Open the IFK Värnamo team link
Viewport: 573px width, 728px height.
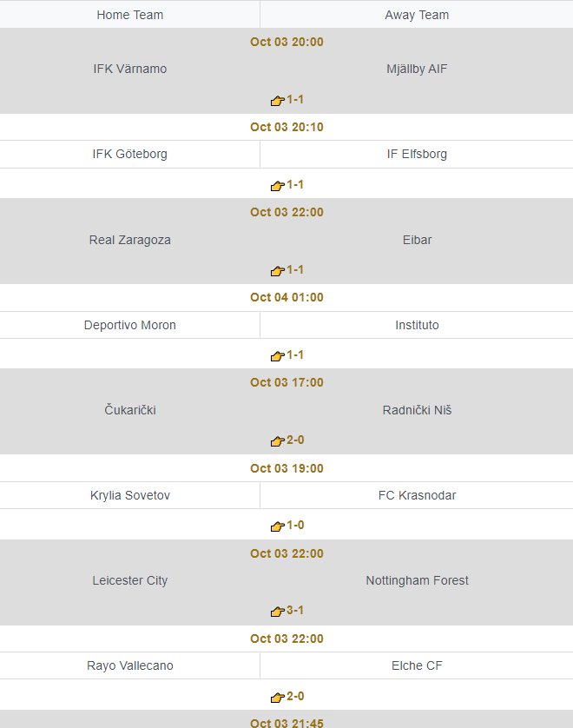coord(130,69)
